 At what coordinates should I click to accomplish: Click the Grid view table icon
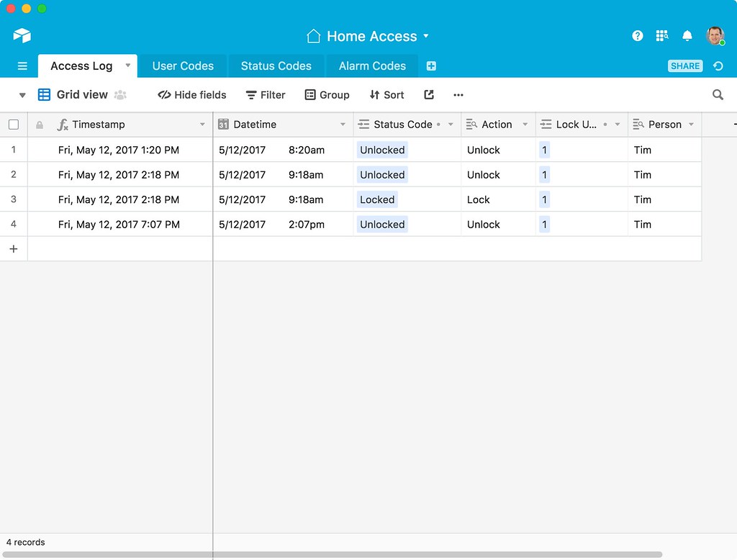(44, 94)
